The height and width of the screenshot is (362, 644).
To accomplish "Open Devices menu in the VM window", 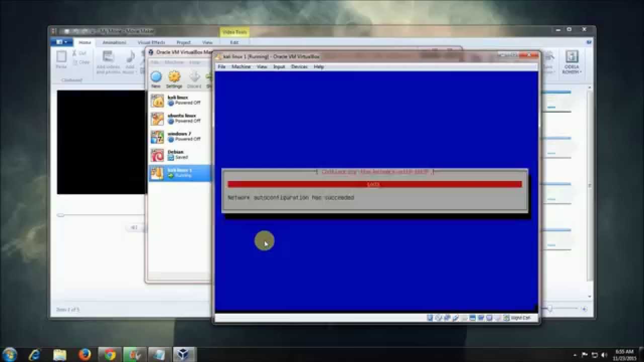I will (x=299, y=66).
